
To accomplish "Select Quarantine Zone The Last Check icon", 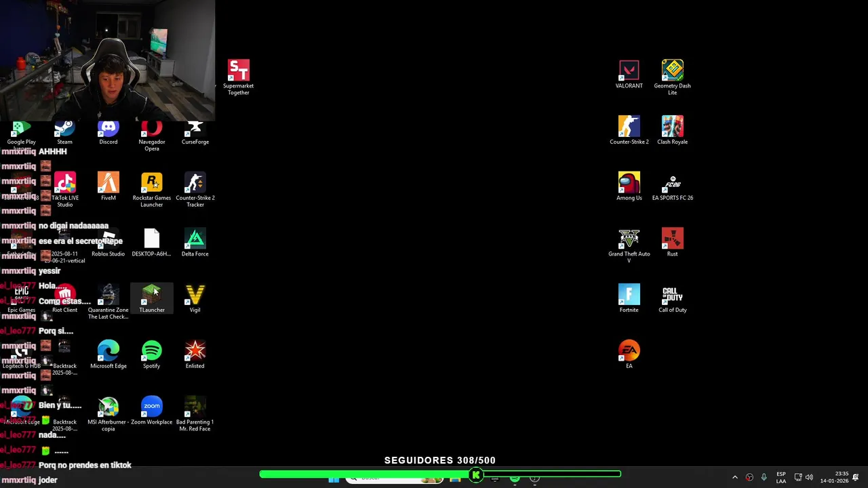I will pyautogui.click(x=108, y=302).
